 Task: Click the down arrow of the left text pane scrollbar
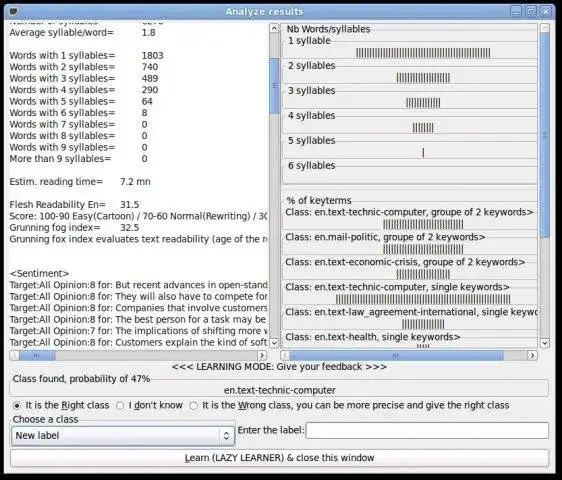274,343
